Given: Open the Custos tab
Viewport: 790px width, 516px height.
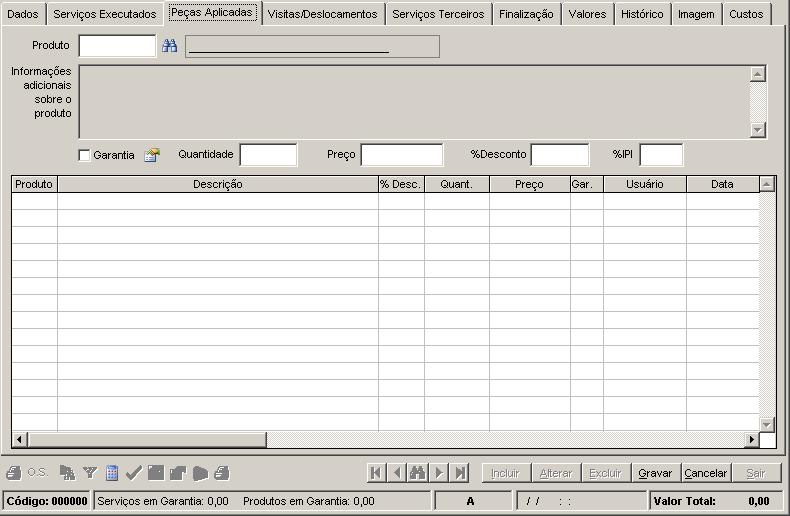Looking at the screenshot, I should 746,14.
